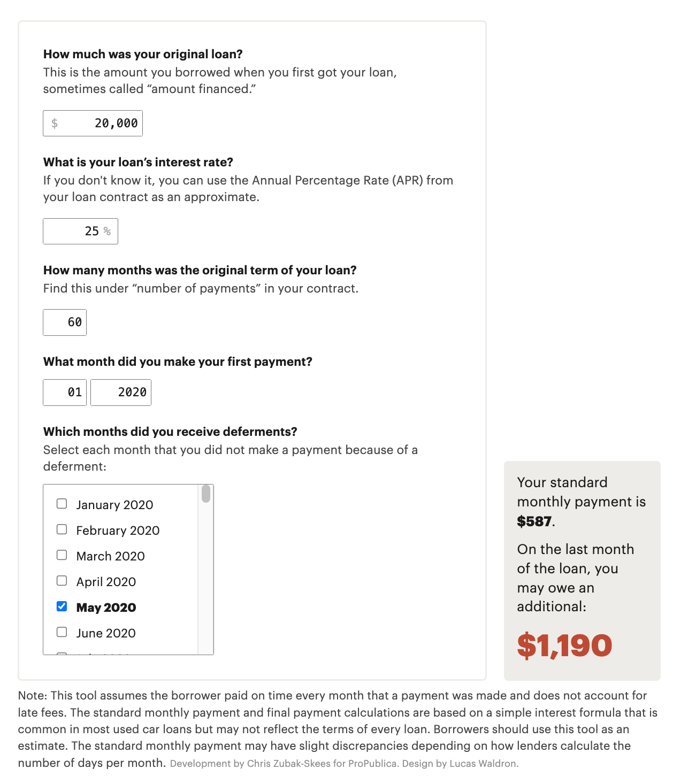
Task: Click the deferment list scrollbar thumb
Action: pos(206,494)
